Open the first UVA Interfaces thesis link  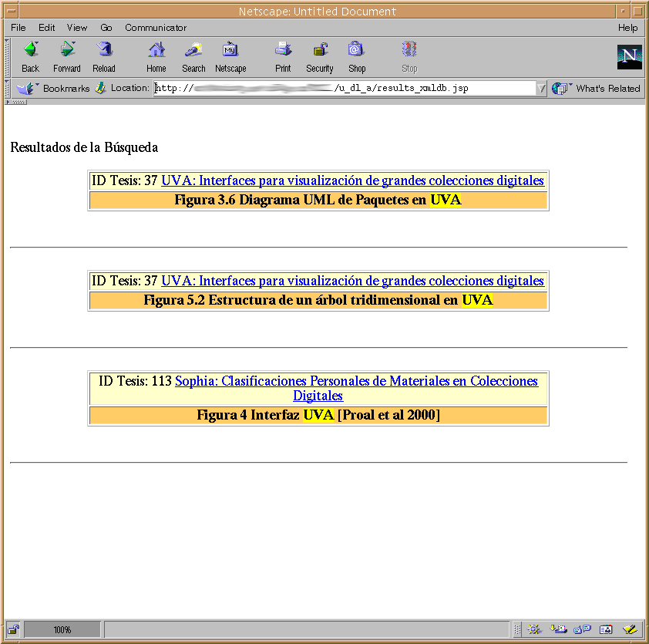point(352,181)
